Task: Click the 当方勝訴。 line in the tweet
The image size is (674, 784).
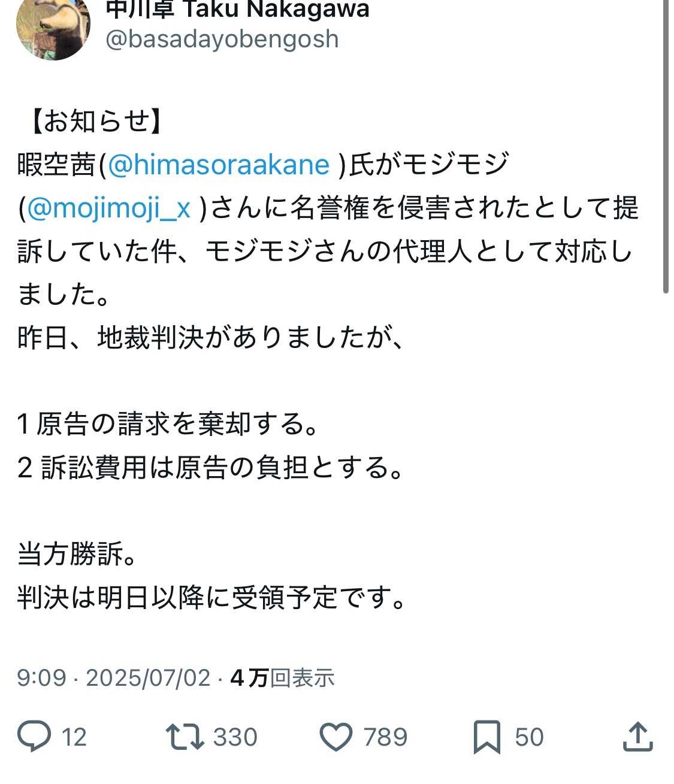Action: (x=77, y=554)
